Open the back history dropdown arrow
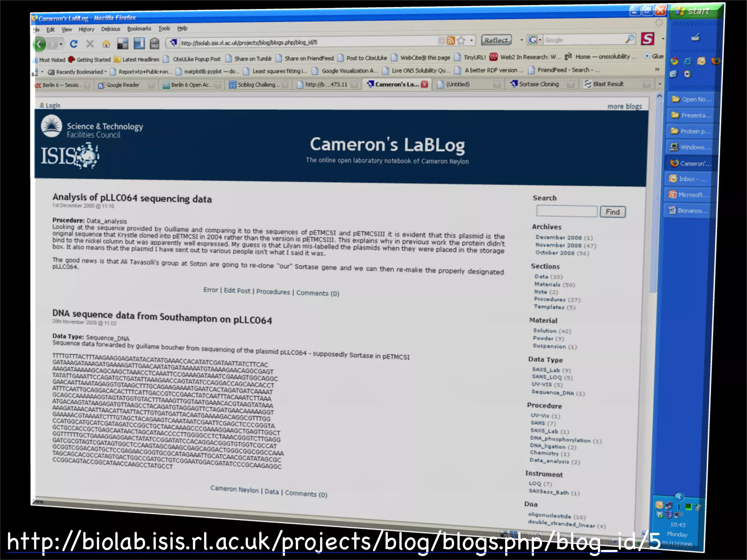Screen dimensions: 747x560 tap(61, 44)
